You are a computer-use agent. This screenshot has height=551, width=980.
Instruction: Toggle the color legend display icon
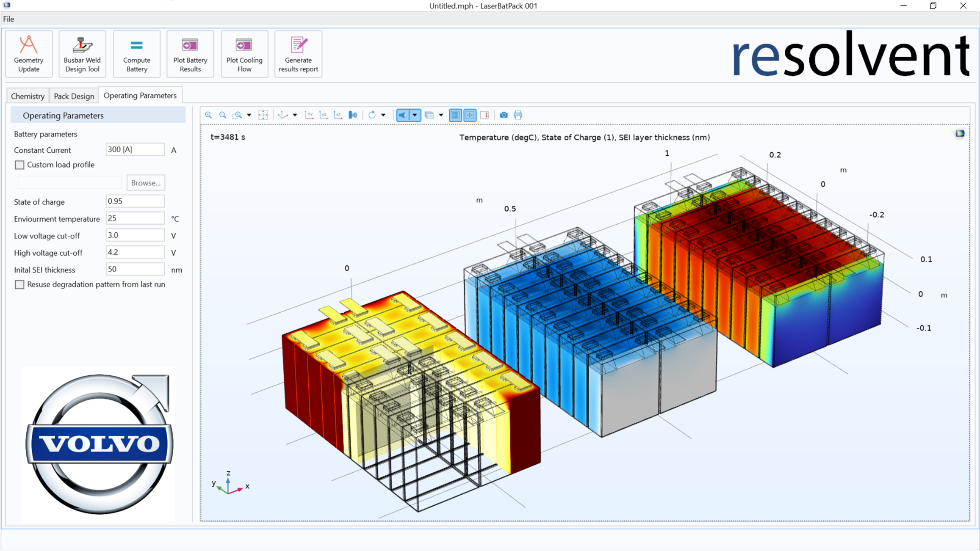pos(484,115)
